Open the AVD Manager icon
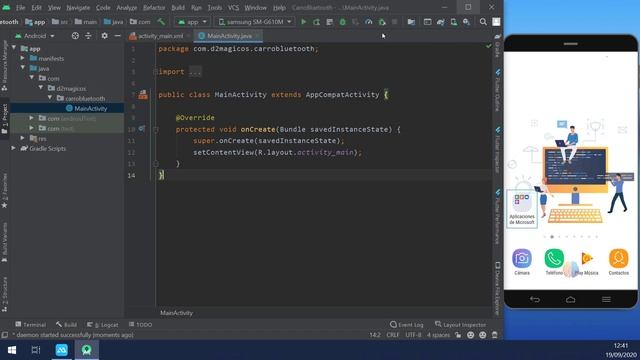 point(453,22)
